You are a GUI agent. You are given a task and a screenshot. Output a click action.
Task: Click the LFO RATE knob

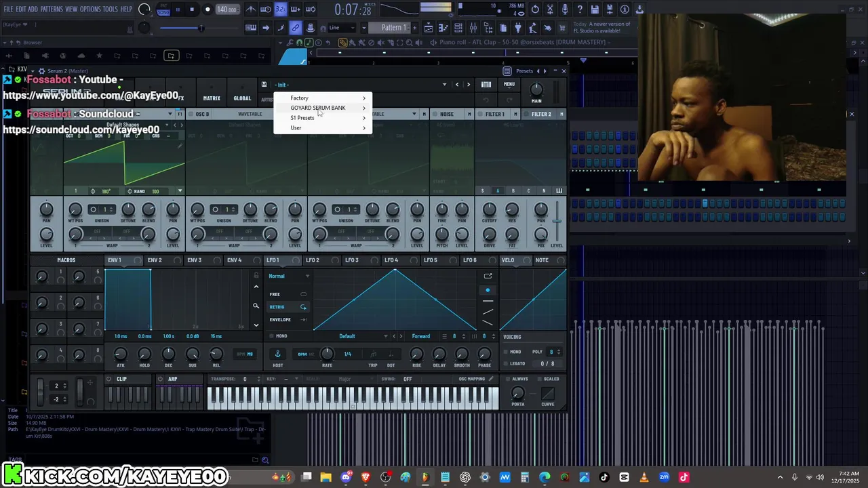327,354
